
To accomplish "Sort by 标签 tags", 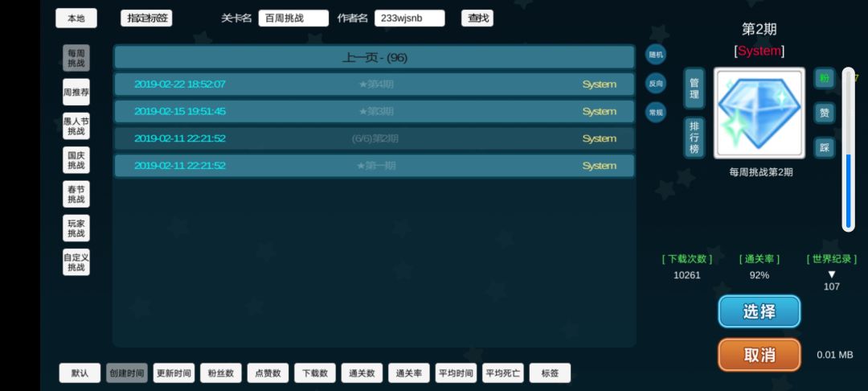I will tap(551, 373).
